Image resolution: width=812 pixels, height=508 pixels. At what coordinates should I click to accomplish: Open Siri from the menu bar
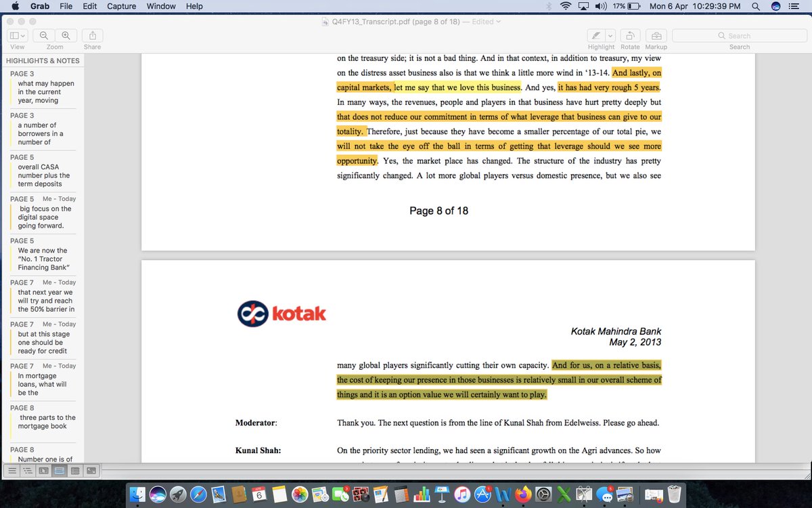coord(776,6)
